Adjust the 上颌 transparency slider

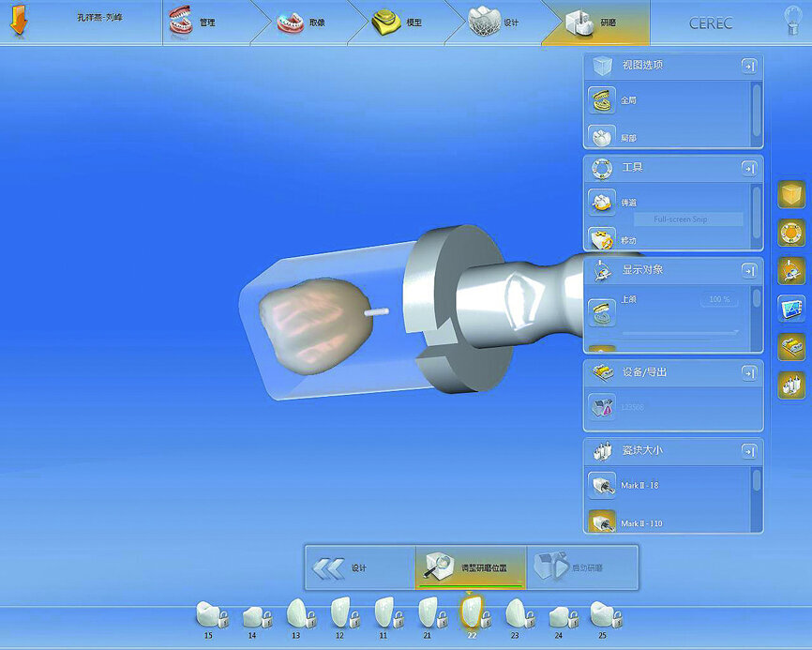tap(680, 332)
